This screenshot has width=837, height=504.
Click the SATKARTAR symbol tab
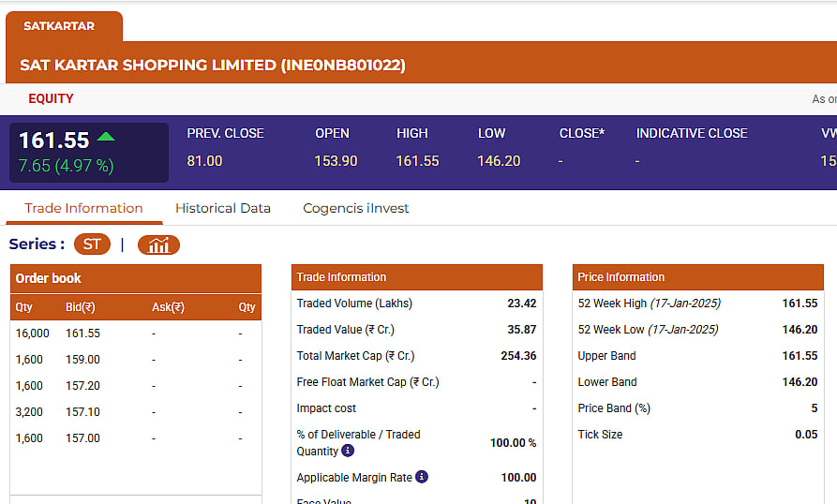point(59,26)
